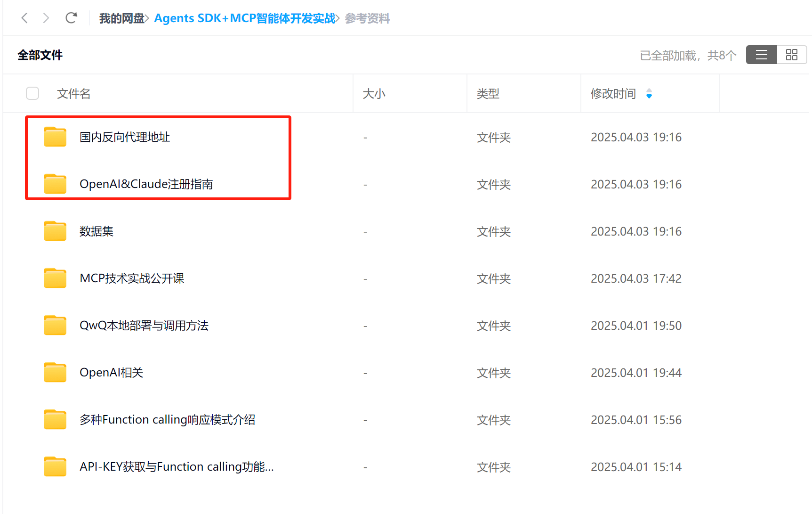This screenshot has width=812, height=514.
Task: Click the 类型 column header
Action: coord(488,94)
